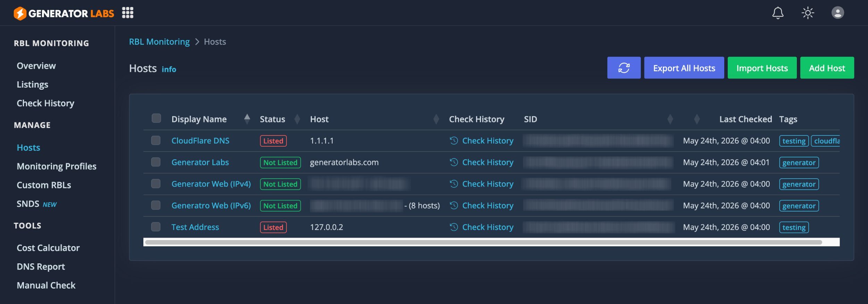
Task: Click generator tag on Generatro Web (IPv6) row
Action: [799, 206]
